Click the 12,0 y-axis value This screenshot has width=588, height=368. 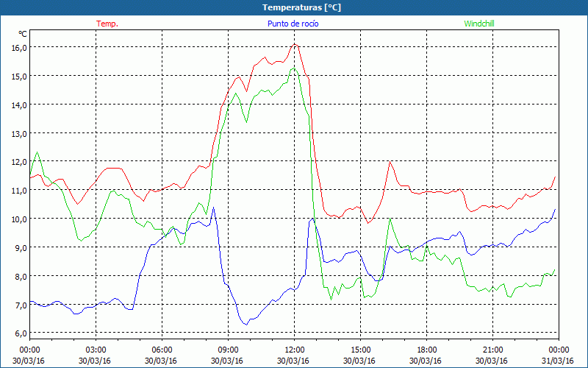coord(19,162)
